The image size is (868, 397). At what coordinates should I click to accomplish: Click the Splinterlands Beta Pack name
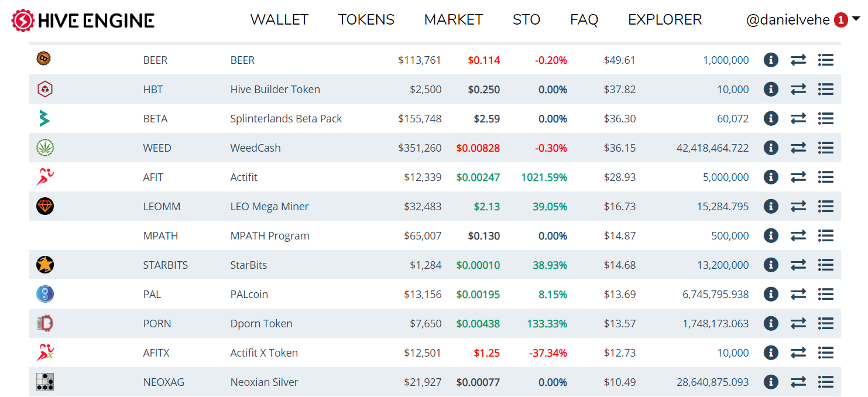pyautogui.click(x=286, y=118)
